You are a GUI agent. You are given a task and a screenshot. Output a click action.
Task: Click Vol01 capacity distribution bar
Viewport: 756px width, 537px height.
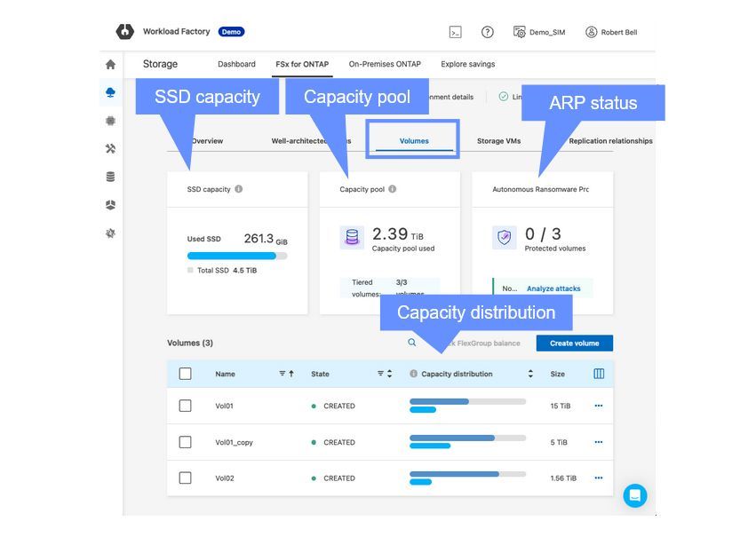pos(467,406)
